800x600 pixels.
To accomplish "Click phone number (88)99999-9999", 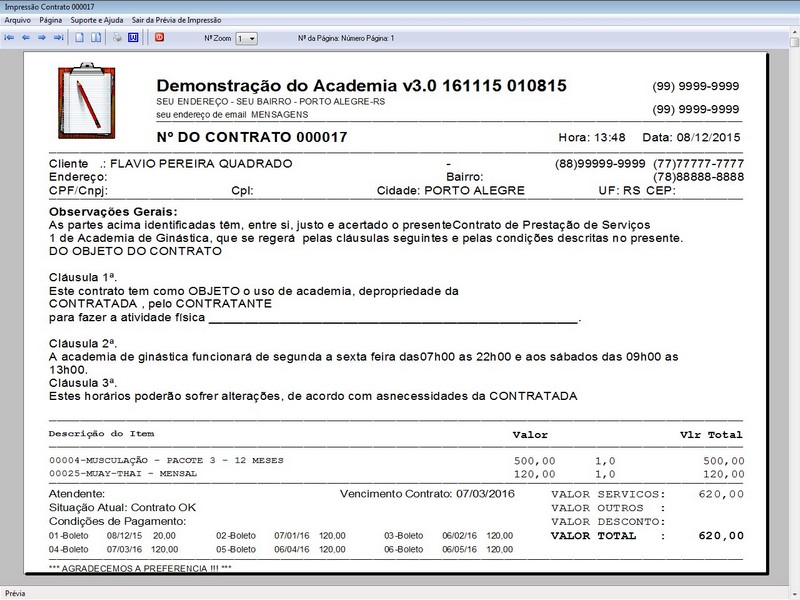I will [x=600, y=164].
